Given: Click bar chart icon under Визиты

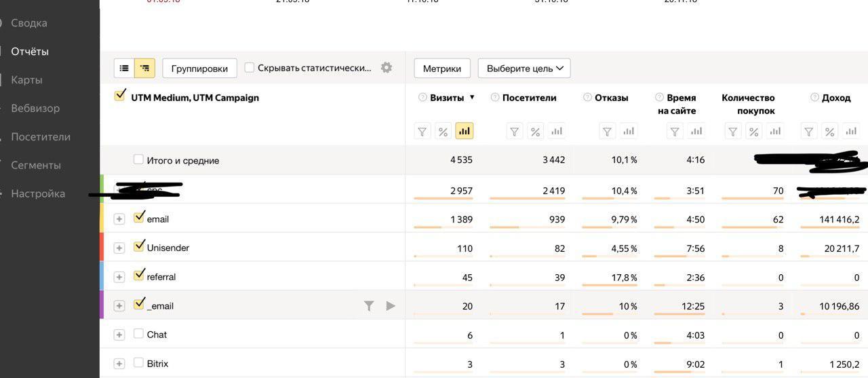Looking at the screenshot, I should point(465,131).
